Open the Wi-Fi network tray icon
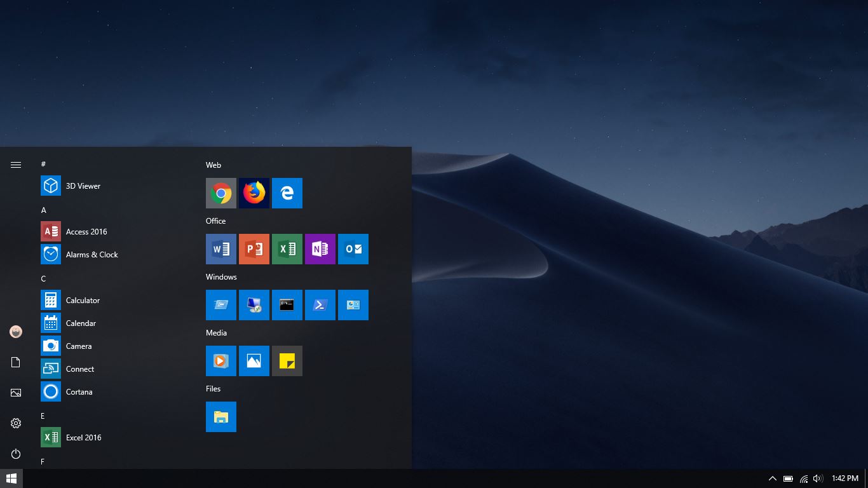The width and height of the screenshot is (868, 488). [803, 478]
